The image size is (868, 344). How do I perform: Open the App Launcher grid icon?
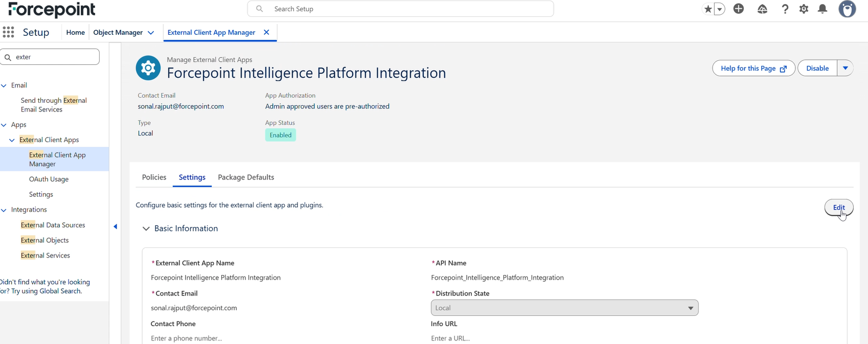point(8,32)
